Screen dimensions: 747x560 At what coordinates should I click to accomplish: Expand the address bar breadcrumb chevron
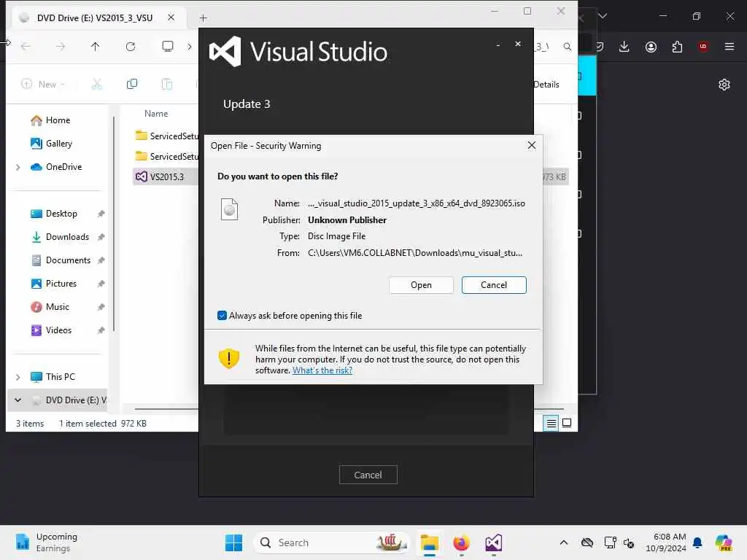(190, 46)
